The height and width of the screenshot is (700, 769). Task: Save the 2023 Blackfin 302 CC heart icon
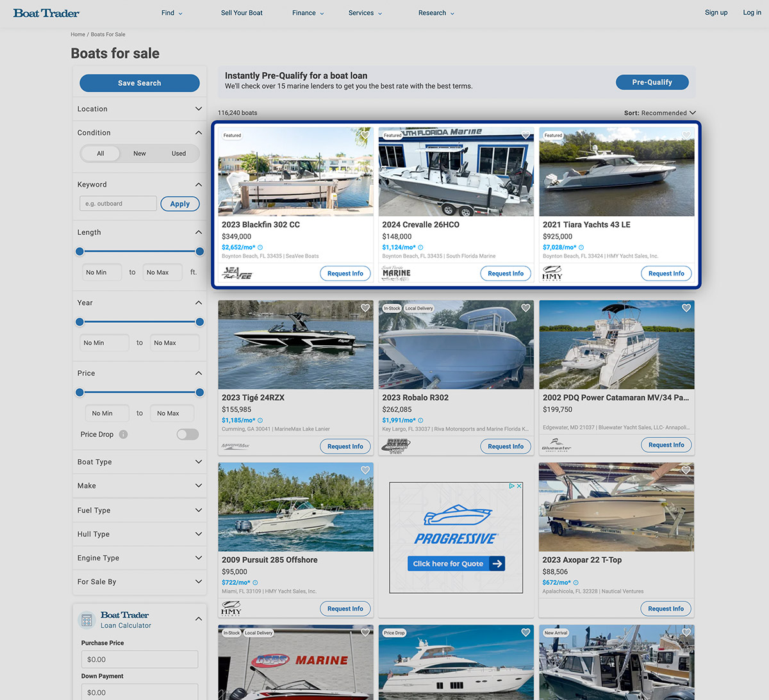click(x=365, y=135)
